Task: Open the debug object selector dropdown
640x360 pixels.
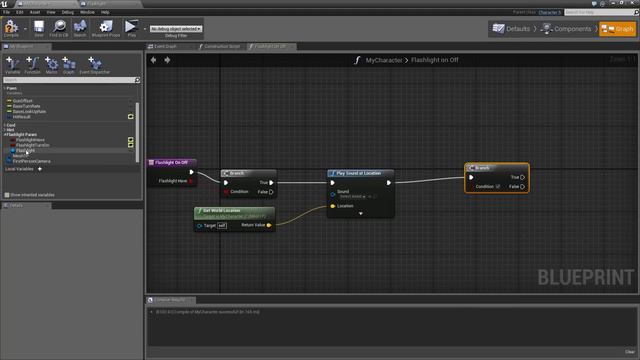Action: 176,29
